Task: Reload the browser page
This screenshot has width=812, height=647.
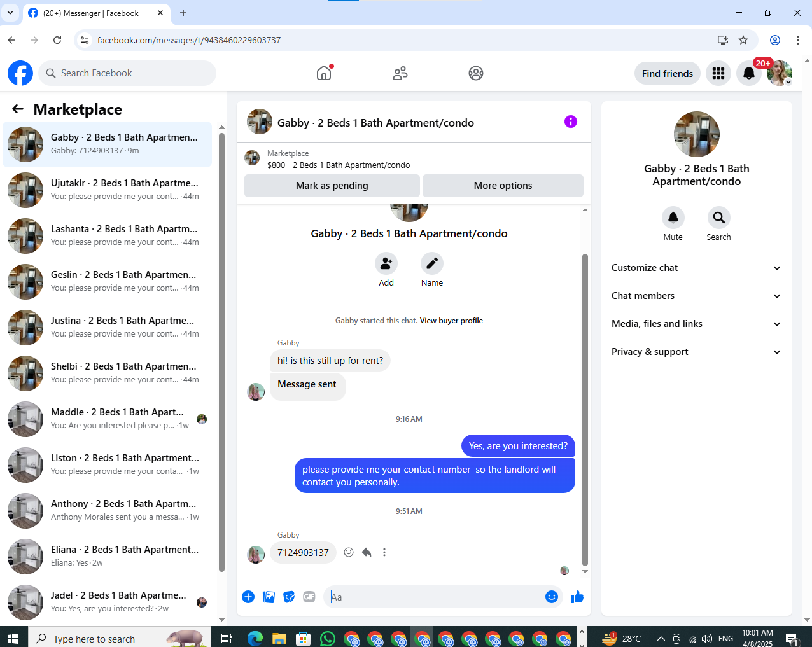Action: pos(57,40)
